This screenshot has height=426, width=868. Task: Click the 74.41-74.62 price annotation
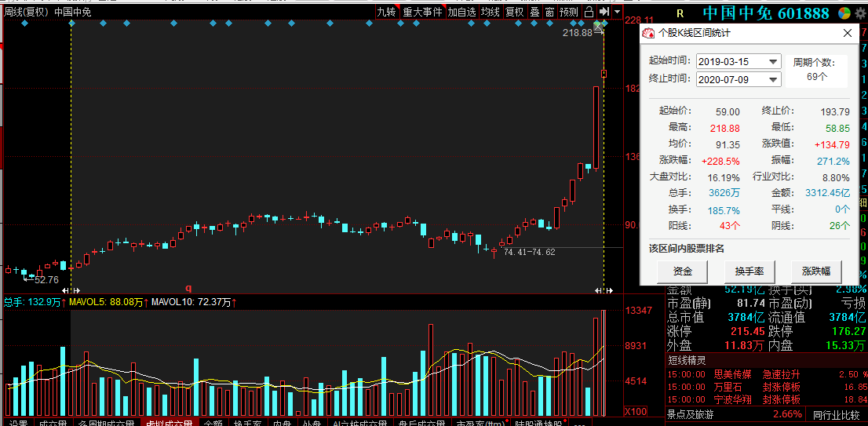pos(529,252)
